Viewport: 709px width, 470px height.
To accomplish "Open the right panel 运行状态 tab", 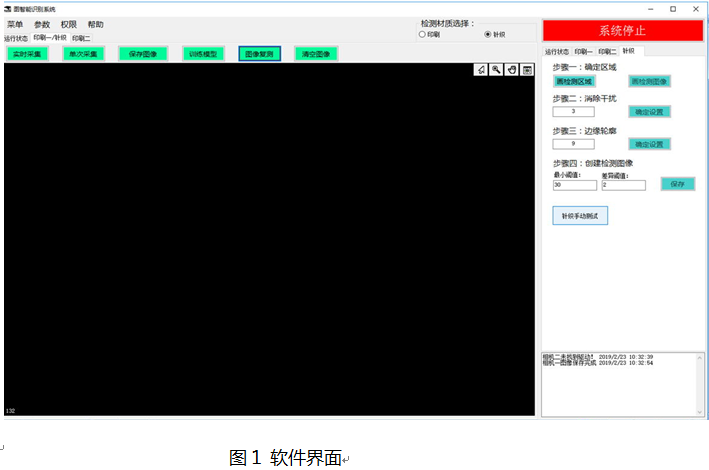I will (x=557, y=52).
